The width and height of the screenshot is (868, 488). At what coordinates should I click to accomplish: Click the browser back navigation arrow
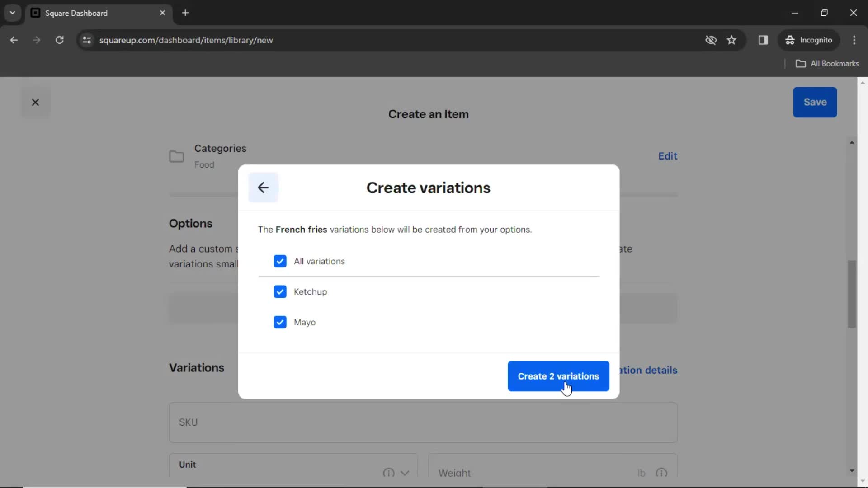[x=14, y=40]
